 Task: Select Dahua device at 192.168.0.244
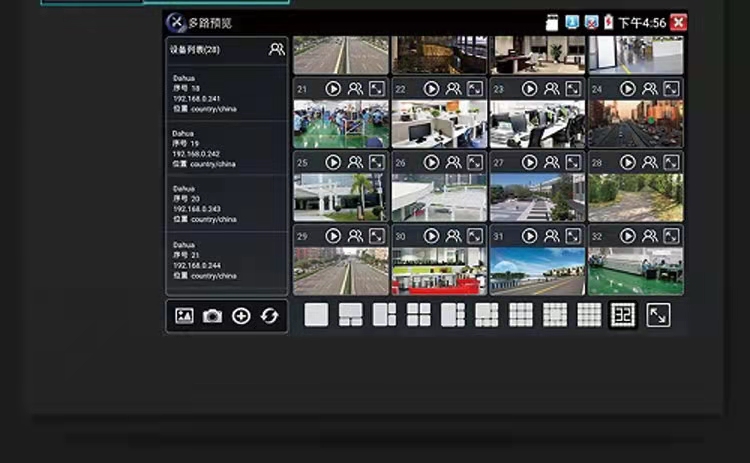(226, 260)
